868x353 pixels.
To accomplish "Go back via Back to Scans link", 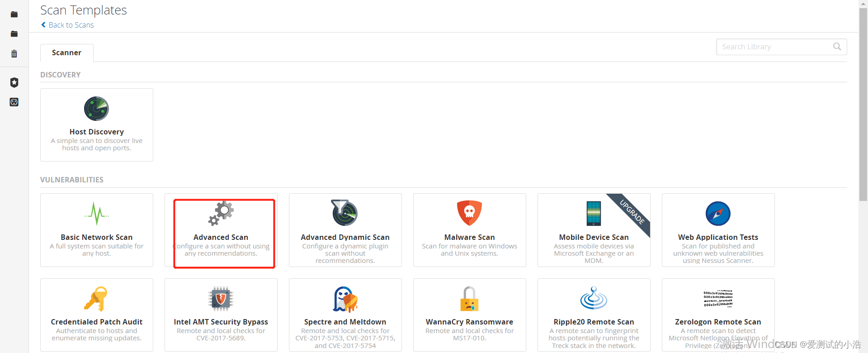I will (x=71, y=25).
